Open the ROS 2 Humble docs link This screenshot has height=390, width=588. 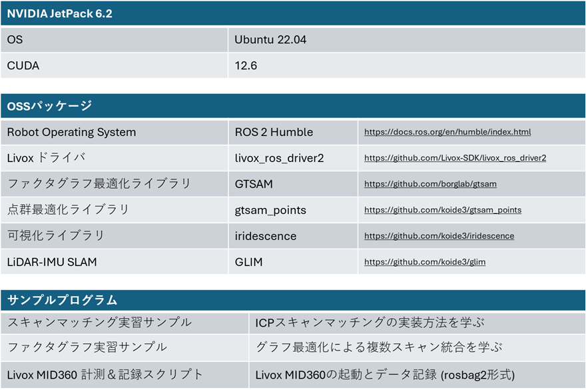click(447, 132)
